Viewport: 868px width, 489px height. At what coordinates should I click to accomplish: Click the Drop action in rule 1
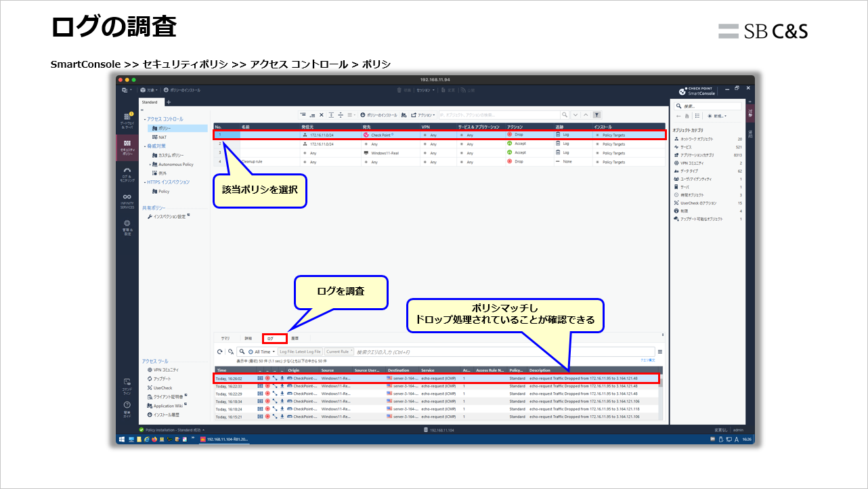pyautogui.click(x=515, y=135)
